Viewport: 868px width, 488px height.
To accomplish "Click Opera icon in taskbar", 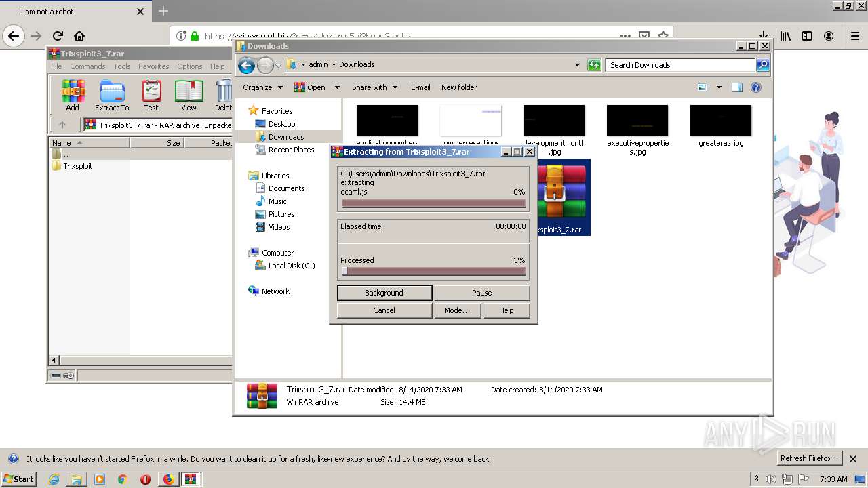I will point(146,479).
